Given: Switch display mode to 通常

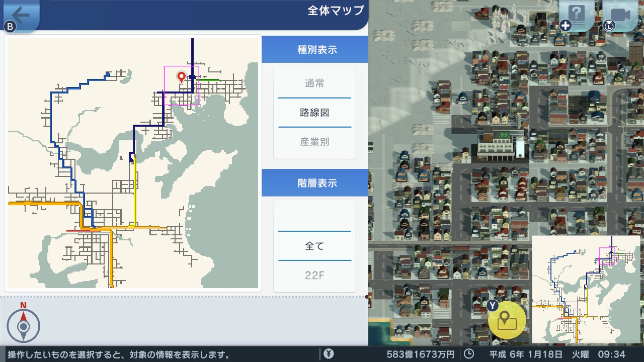Looking at the screenshot, I should pos(314,83).
